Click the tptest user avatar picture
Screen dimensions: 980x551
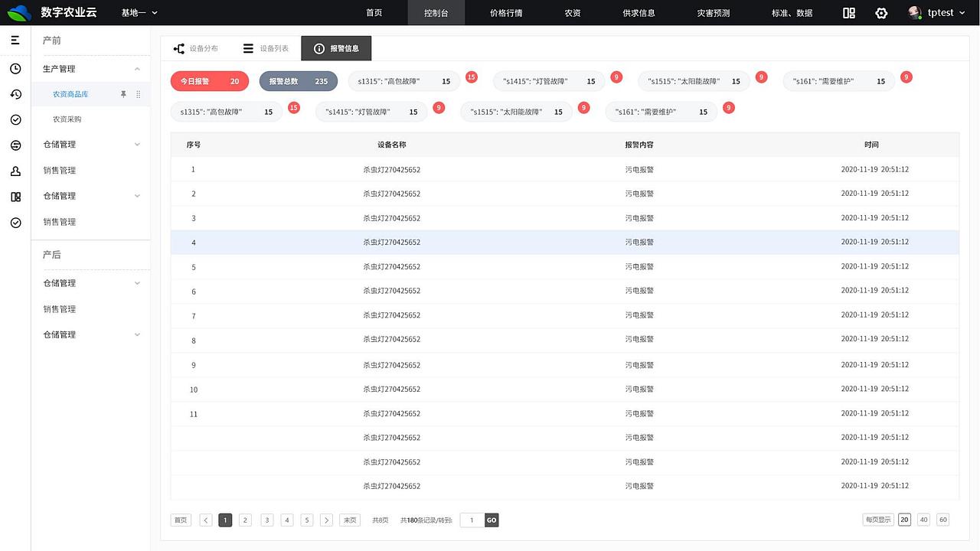pyautogui.click(x=914, y=13)
